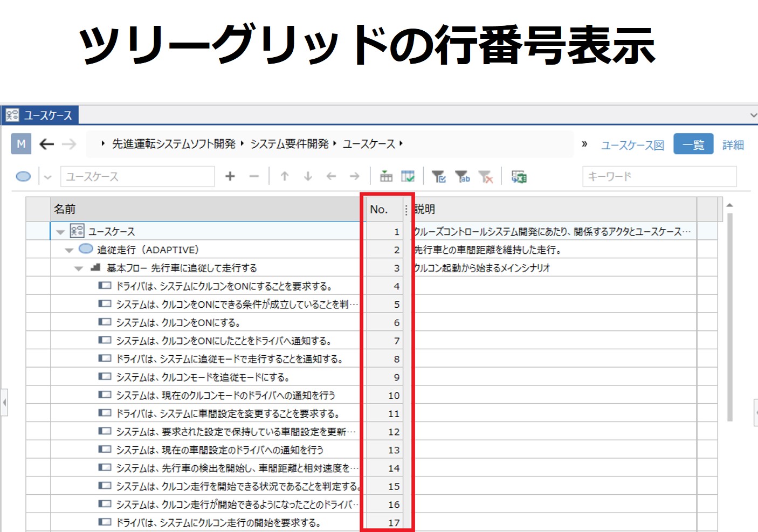The width and height of the screenshot is (758, 532).
Task: Open the element type dropdown arrow
Action: 47,177
